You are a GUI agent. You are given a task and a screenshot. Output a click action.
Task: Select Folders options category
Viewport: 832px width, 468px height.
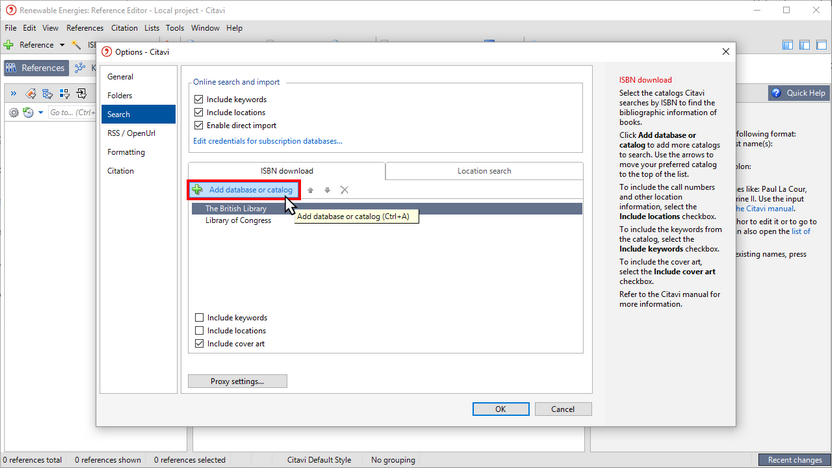click(x=138, y=96)
